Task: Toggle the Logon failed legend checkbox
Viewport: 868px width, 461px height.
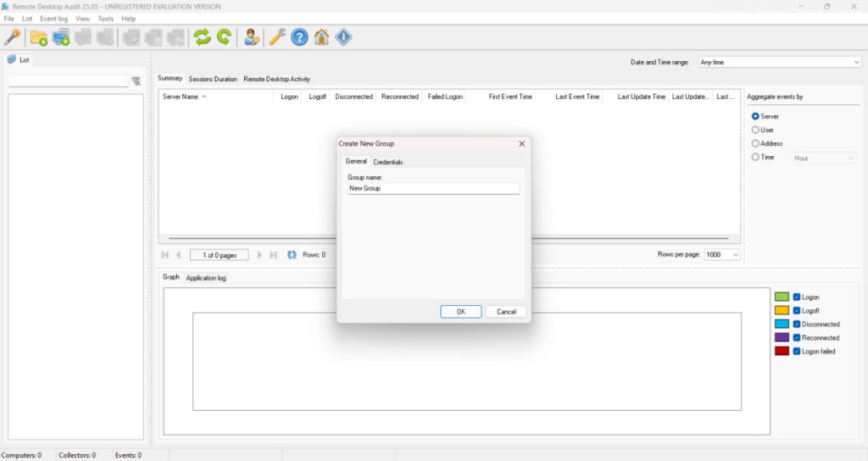Action: (x=797, y=352)
